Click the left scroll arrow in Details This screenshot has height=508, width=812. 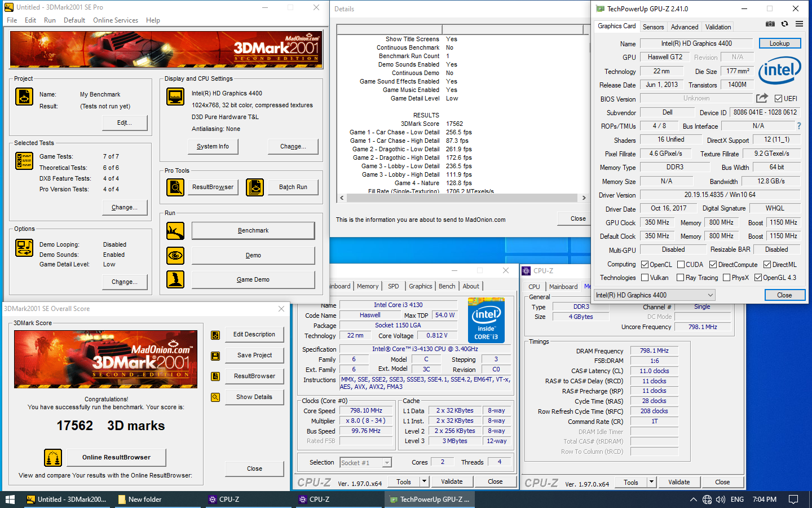point(342,198)
